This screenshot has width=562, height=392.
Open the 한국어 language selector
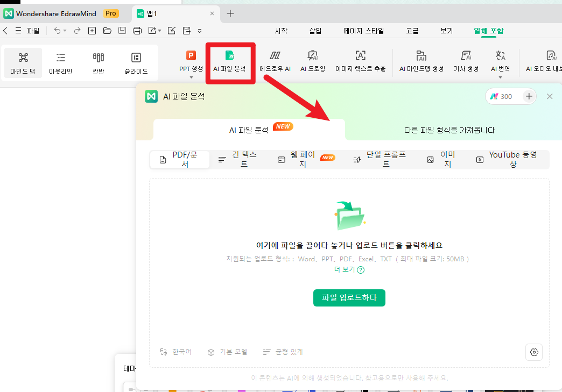(175, 352)
